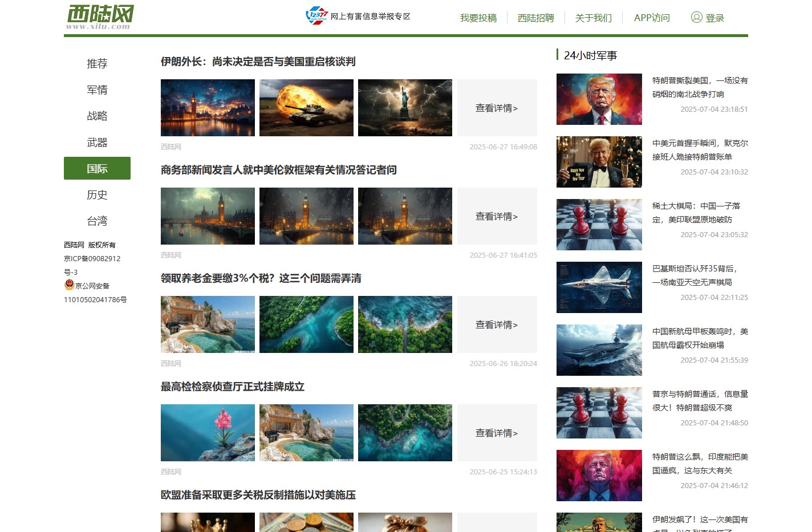
Task: Click 查看详情 for the 商务部 article
Action: point(497,216)
